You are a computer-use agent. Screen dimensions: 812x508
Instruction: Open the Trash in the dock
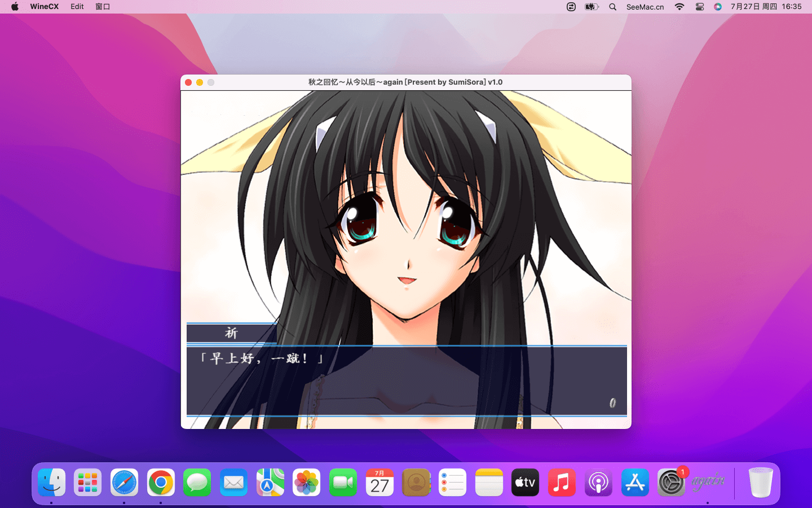tap(760, 483)
